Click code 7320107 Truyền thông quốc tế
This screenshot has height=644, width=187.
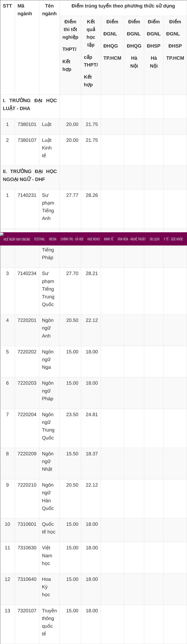pos(27,611)
